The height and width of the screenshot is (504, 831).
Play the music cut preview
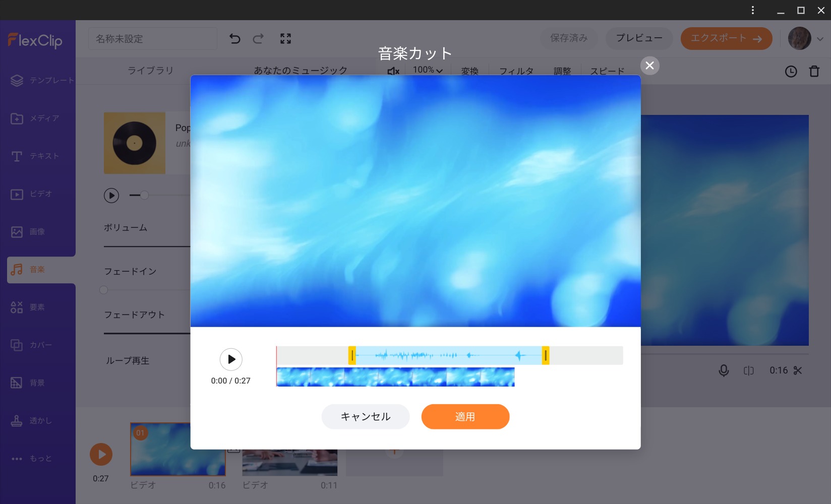point(231,359)
